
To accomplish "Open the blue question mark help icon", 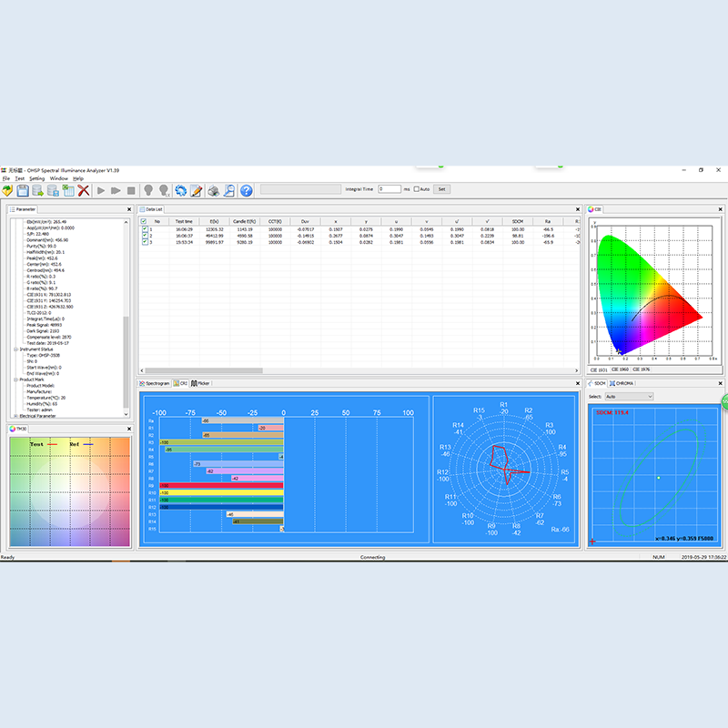I will click(x=247, y=190).
